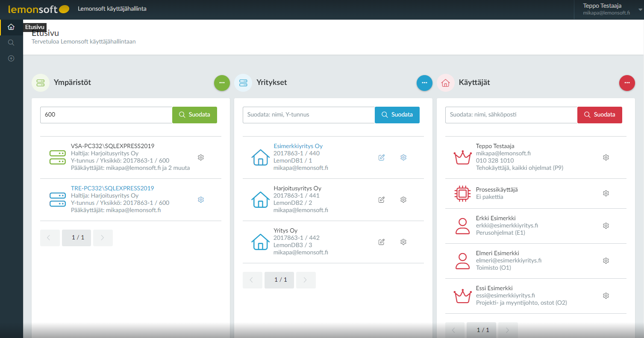Open settings gear for Erkki Esimerkki
Image resolution: width=644 pixels, height=338 pixels.
(606, 226)
